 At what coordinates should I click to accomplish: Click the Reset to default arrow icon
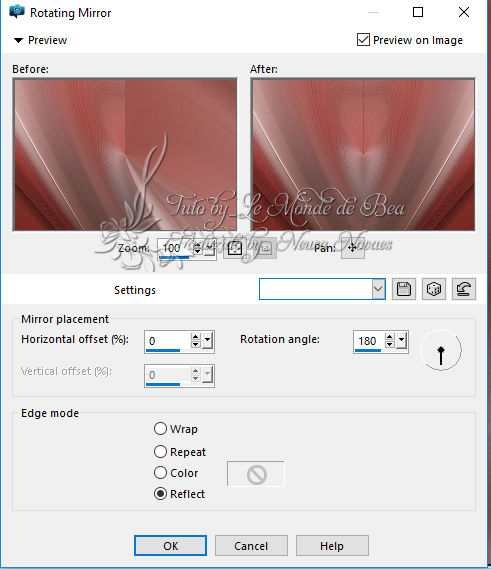(x=464, y=289)
